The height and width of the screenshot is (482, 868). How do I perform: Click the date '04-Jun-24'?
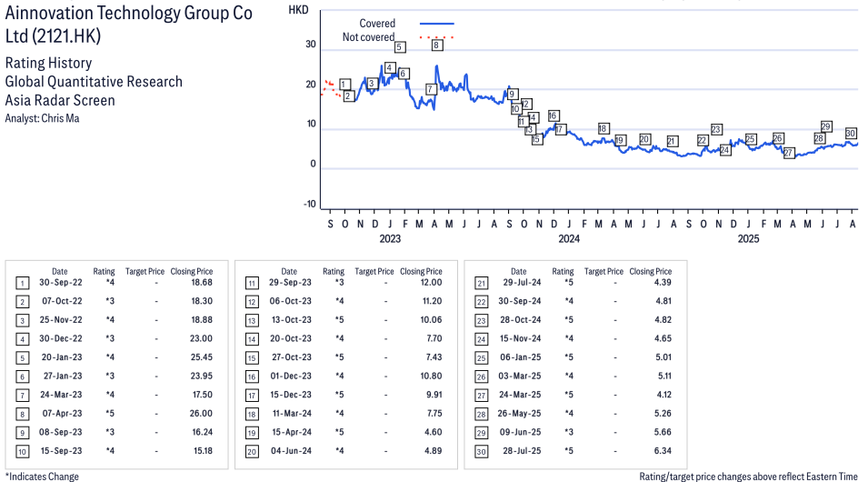point(291,451)
